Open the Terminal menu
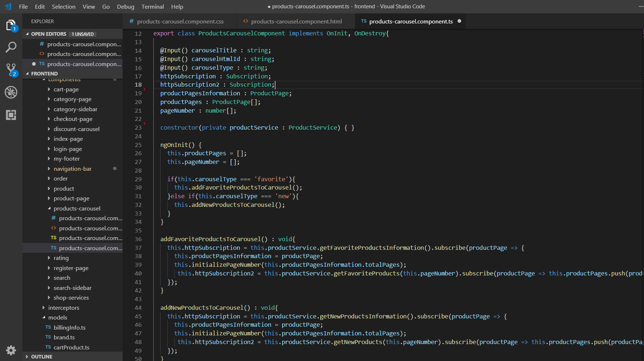Viewport: 644px width, 361px height. pos(153,6)
